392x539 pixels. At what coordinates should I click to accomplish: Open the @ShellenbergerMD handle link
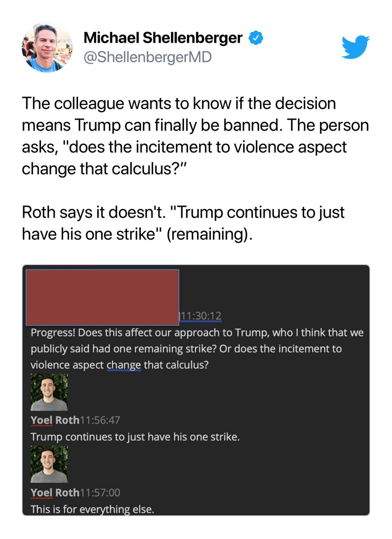[148, 57]
